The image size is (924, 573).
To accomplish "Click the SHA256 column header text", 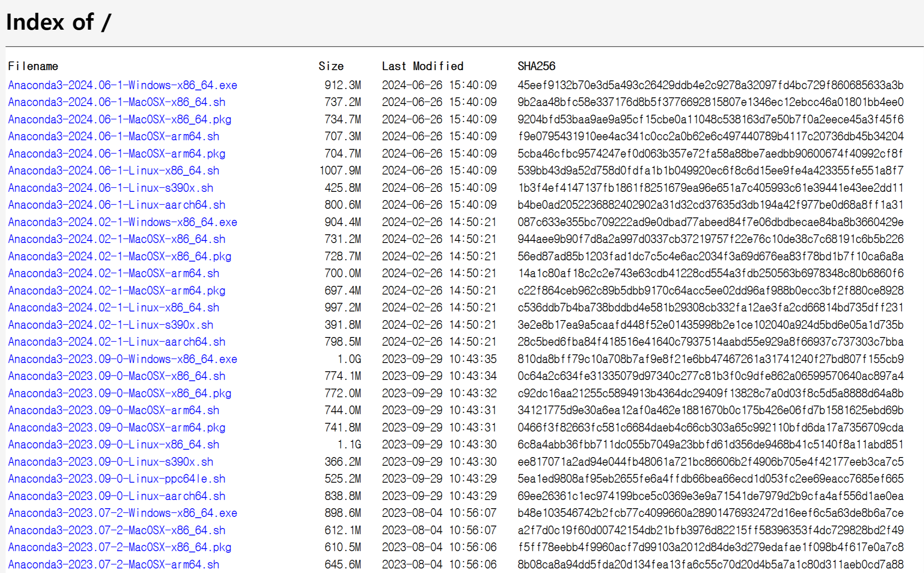I will (x=536, y=66).
